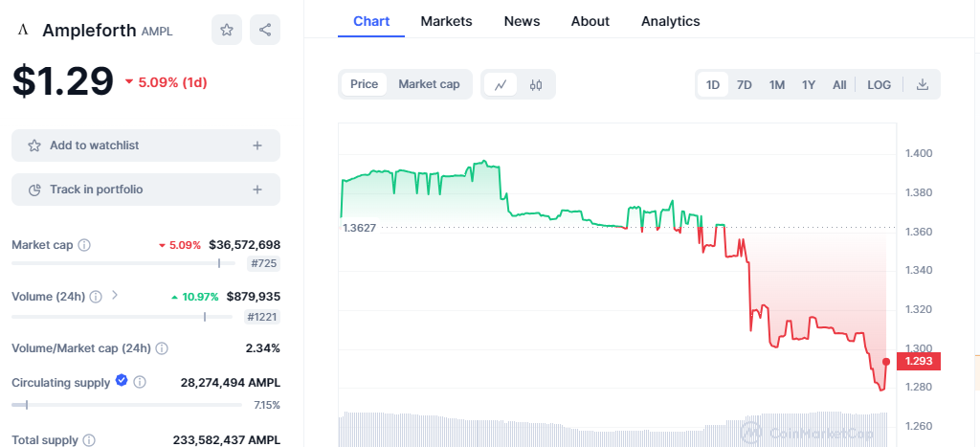Screen dimensions: 980x447
Task: Click the red price endpoint dot on chart
Action: pyautogui.click(x=886, y=362)
